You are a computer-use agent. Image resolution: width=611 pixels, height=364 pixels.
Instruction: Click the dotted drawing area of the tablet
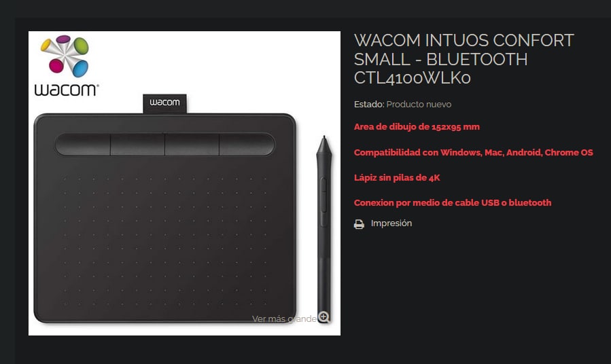(x=165, y=241)
